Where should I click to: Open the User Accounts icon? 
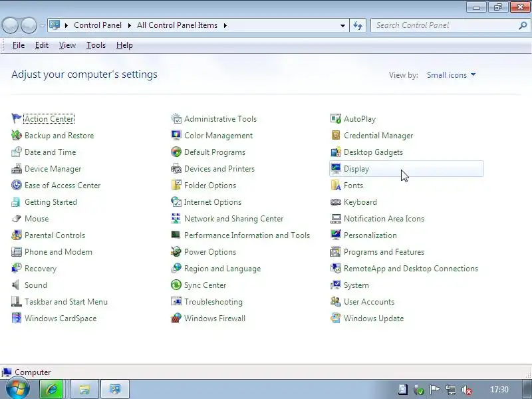coord(336,302)
